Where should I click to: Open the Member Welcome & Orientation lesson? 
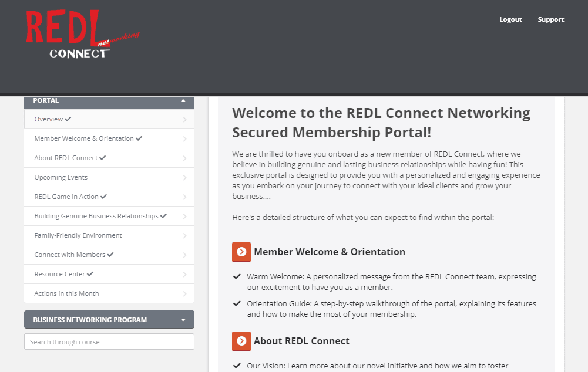pyautogui.click(x=84, y=139)
